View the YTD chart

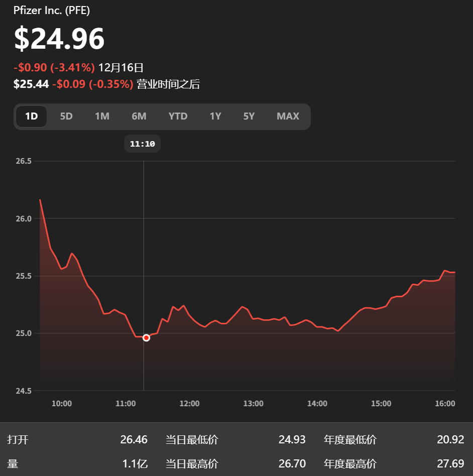point(178,116)
